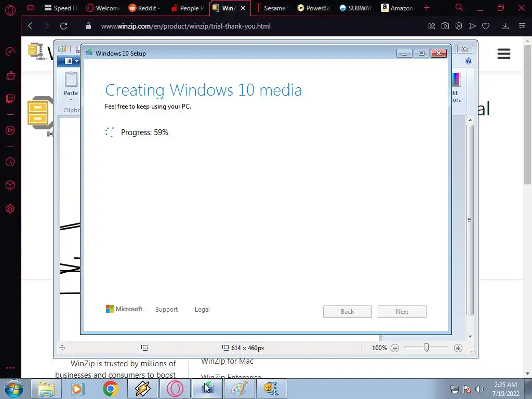Open a new browser tab
The height and width of the screenshot is (399, 532).
[x=427, y=8]
